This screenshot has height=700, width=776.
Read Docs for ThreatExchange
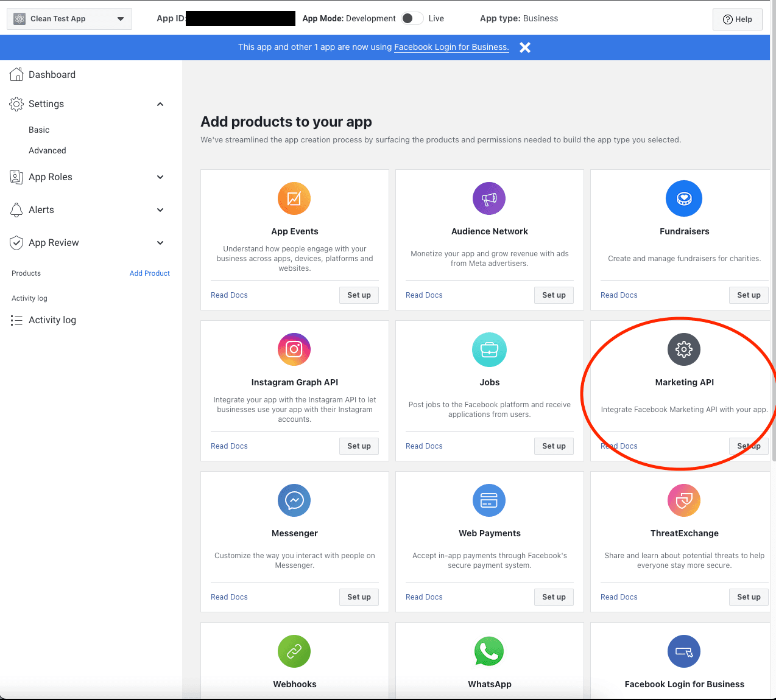tap(619, 597)
